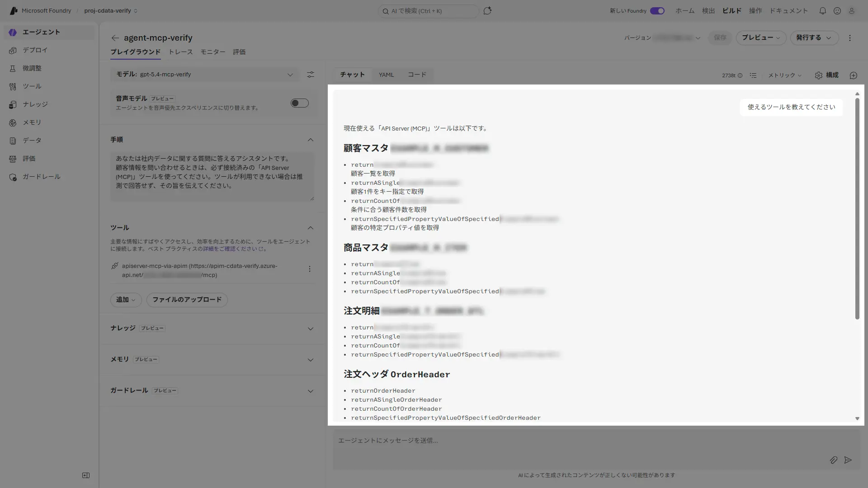Click the AI で検索 search field
868x488 pixels.
pos(428,11)
